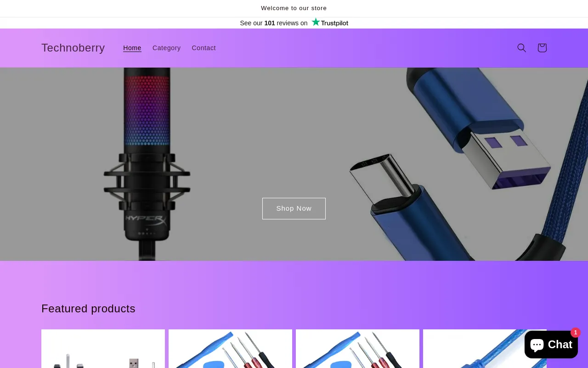Viewport: 588px width, 368px height.
Task: Open the shopping cart icon
Action: [x=542, y=48]
